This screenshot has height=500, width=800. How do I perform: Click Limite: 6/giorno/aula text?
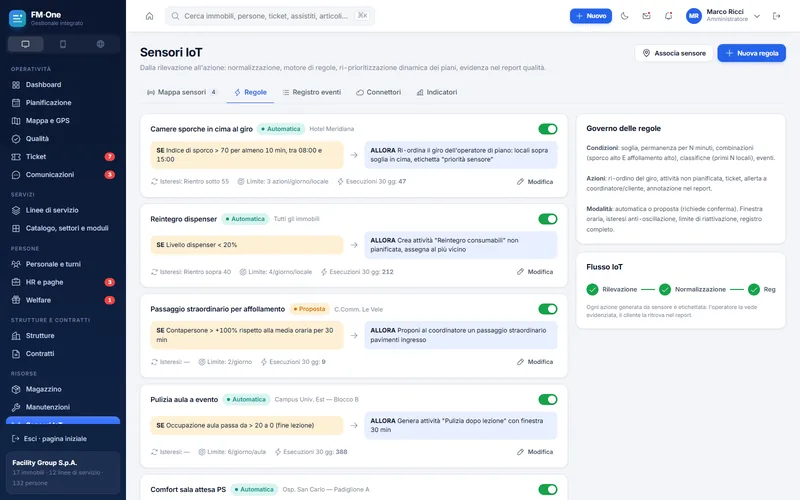[x=232, y=452]
